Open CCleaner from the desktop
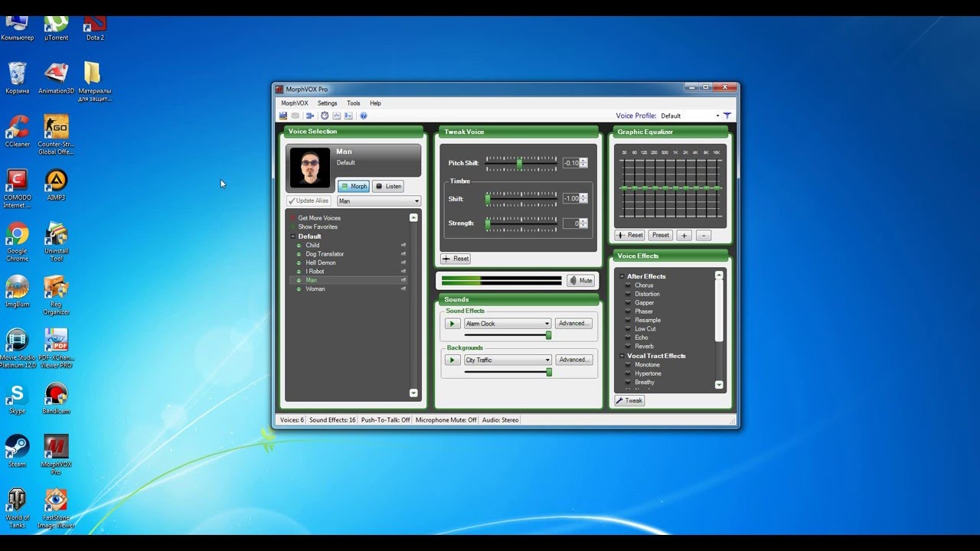This screenshot has height=551, width=980. coord(18,130)
